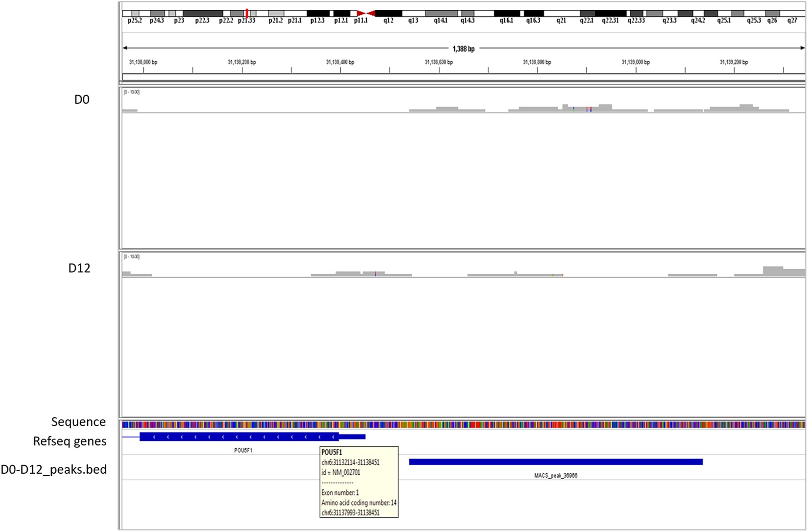Click the red position indicator at band p21.33
Viewport: 808px width, 532px height.
click(x=247, y=13)
